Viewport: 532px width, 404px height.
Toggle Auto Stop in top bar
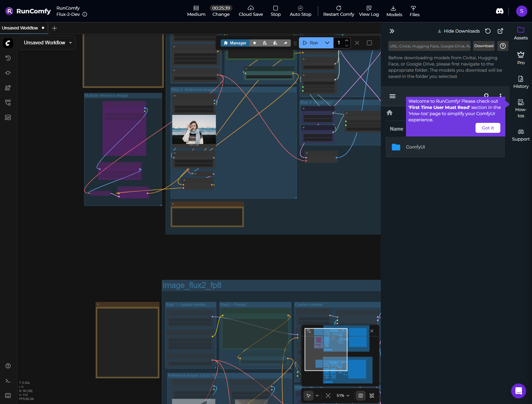pos(300,11)
